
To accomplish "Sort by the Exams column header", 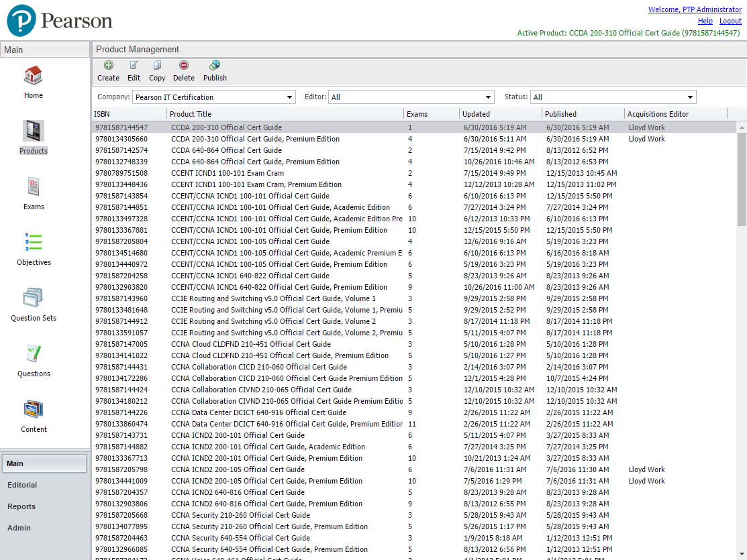I will pos(432,114).
